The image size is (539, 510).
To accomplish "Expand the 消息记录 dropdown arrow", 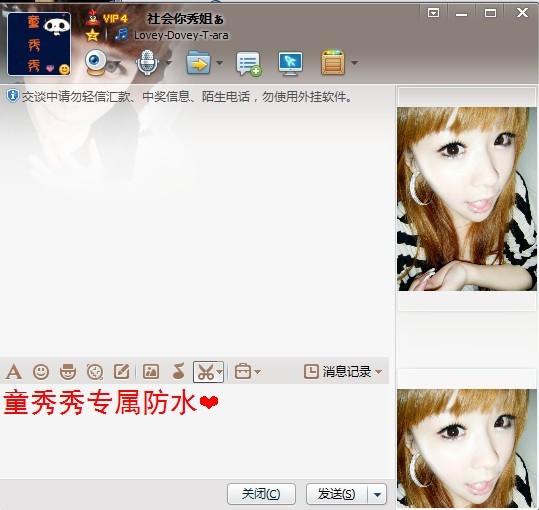I will click(x=378, y=372).
